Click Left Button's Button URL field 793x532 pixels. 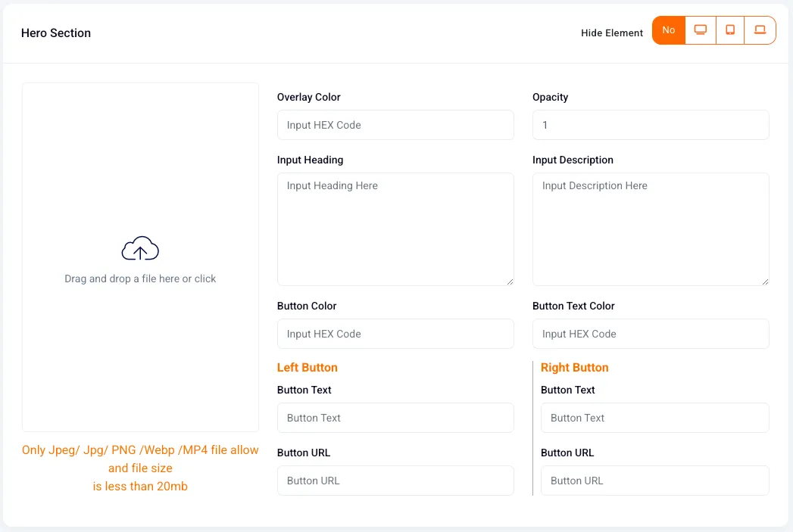[395, 481]
